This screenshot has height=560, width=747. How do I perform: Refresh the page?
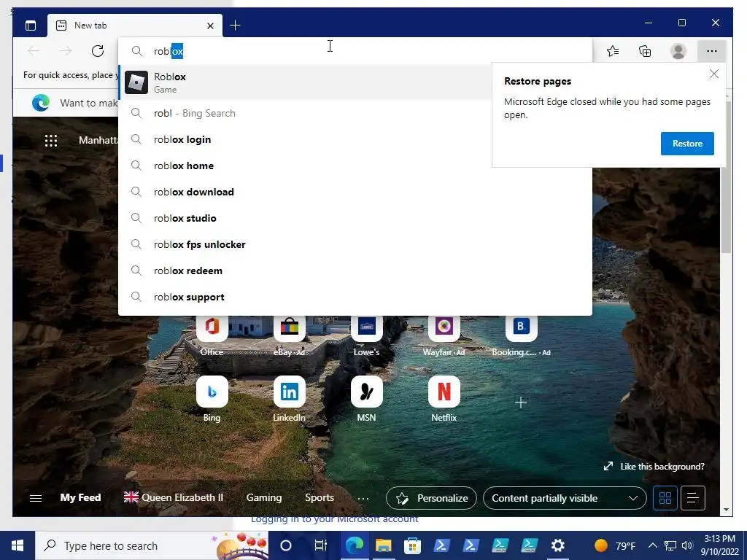point(98,51)
